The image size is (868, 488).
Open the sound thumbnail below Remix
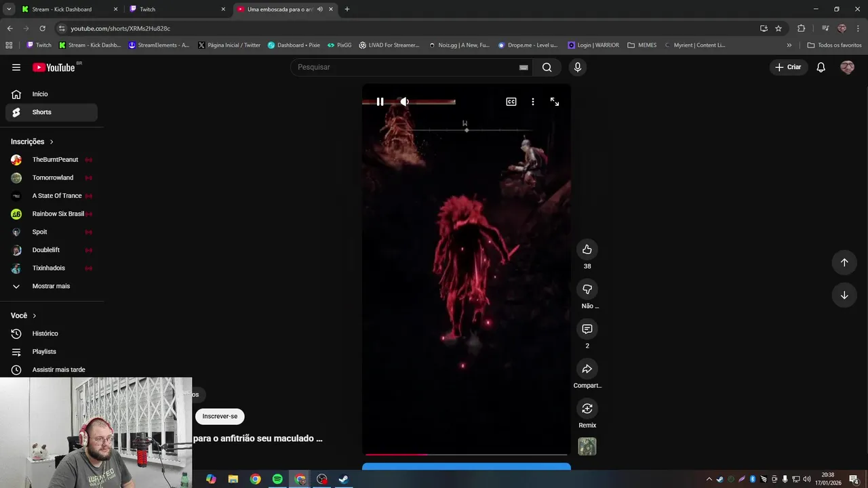pos(587,447)
